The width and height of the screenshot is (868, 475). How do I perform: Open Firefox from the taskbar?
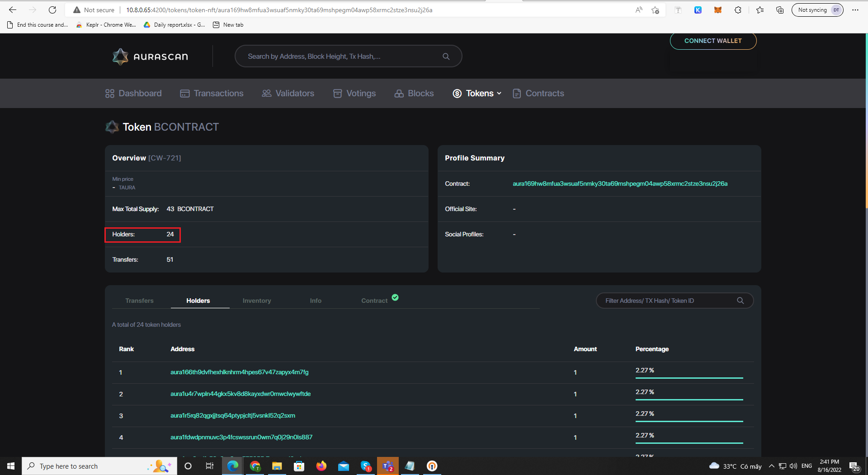click(x=321, y=466)
